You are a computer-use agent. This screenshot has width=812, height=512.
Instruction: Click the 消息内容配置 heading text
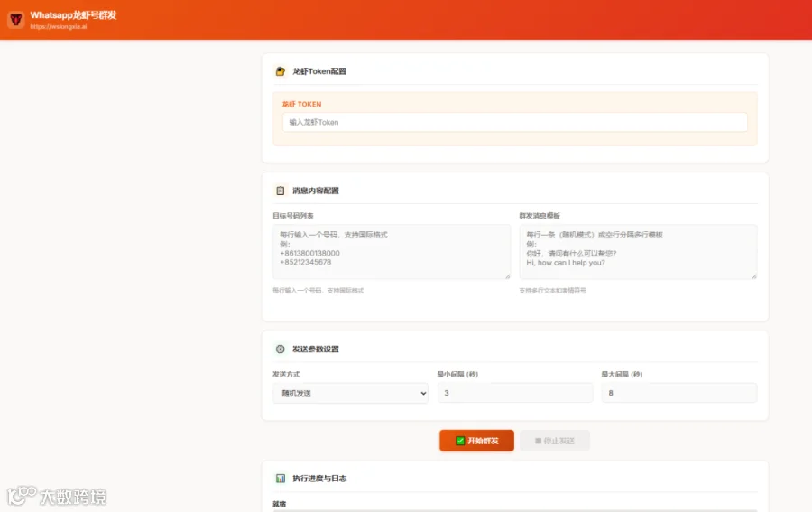pos(316,191)
